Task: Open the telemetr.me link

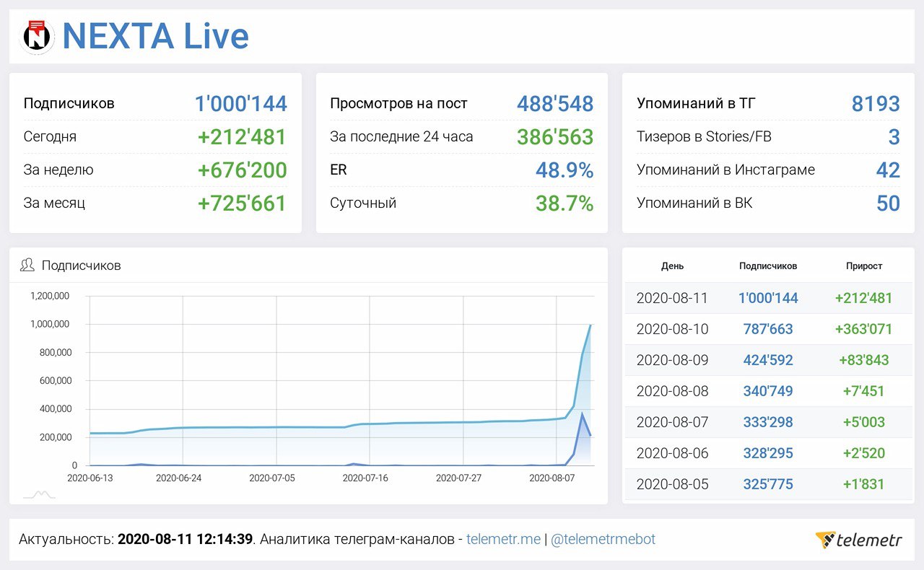Action: click(503, 539)
